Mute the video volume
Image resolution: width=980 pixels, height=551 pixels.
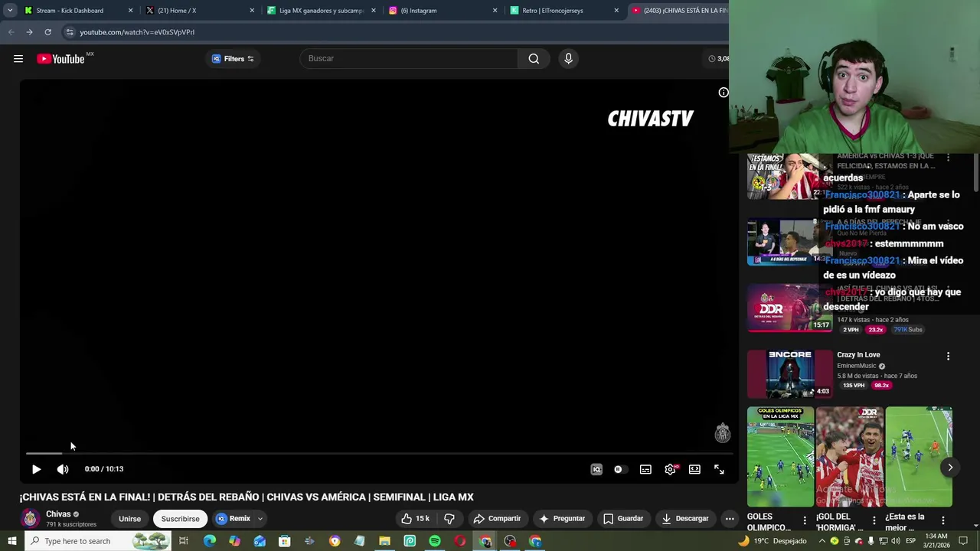point(63,469)
